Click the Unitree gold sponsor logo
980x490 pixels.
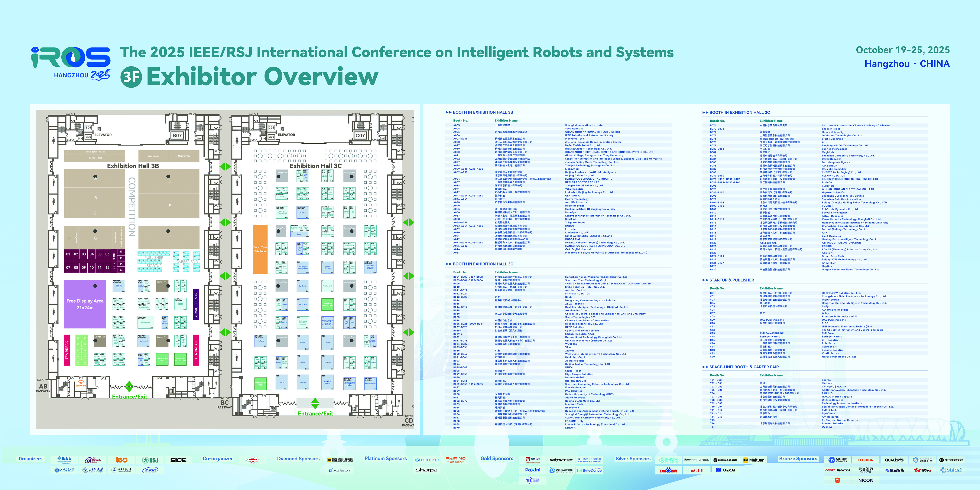click(x=561, y=460)
